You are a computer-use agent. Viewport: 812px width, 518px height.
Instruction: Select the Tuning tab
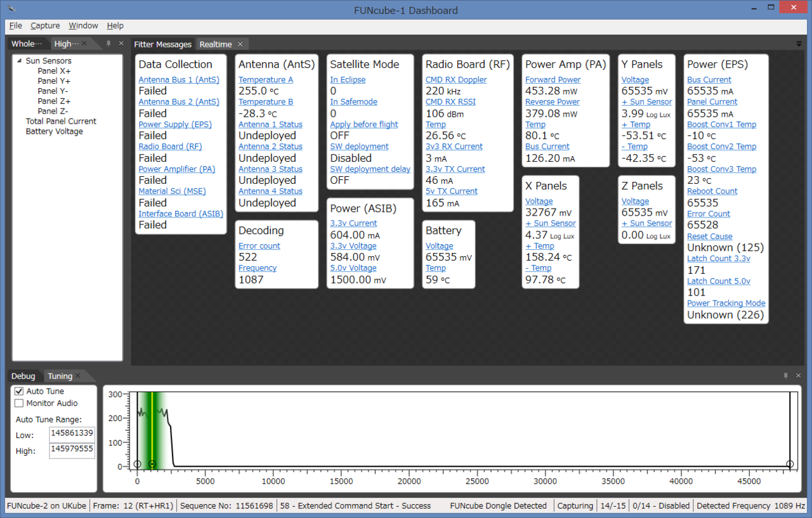[60, 376]
